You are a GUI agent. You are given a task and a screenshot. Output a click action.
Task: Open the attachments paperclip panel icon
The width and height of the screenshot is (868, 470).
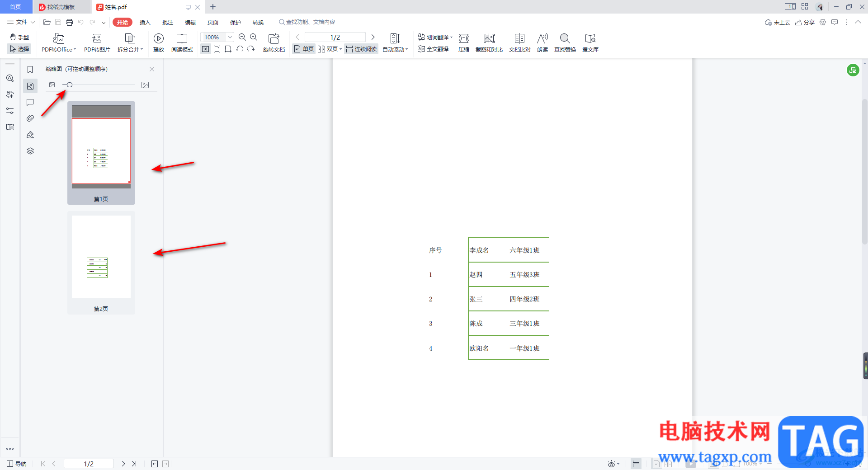(x=30, y=118)
